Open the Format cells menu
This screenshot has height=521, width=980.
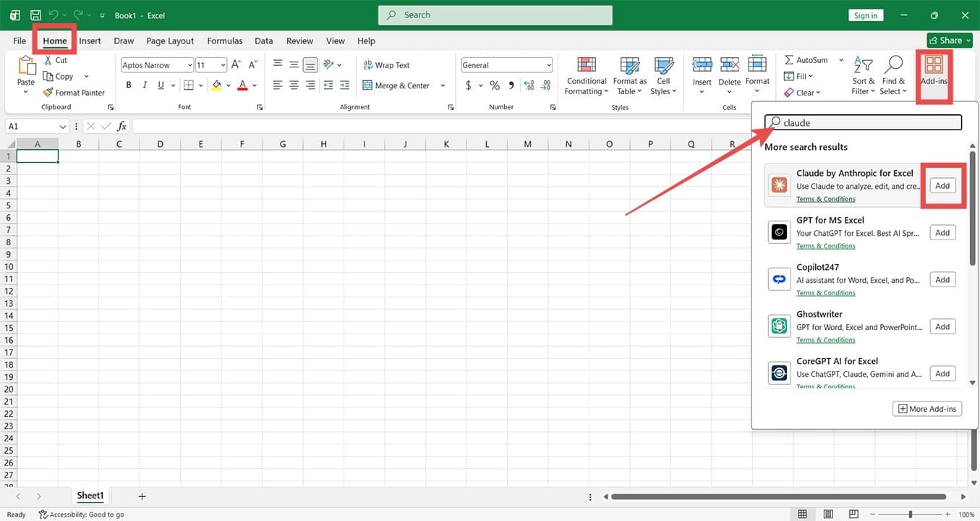pos(757,75)
